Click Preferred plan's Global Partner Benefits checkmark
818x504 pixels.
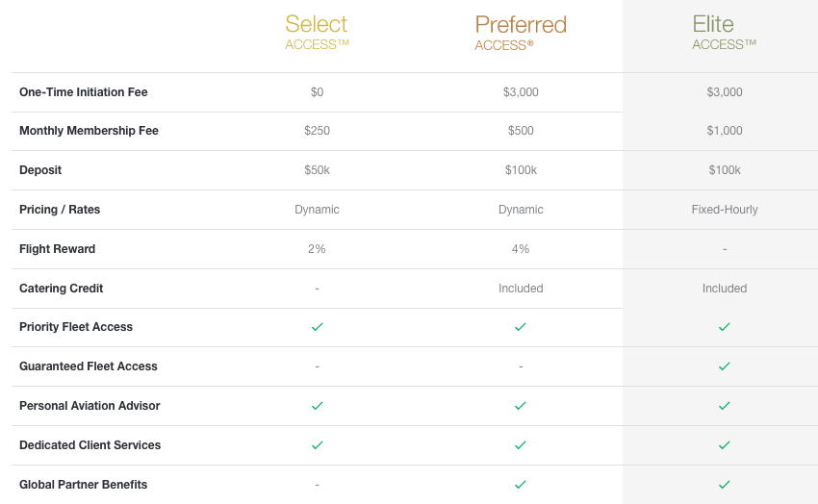(521, 485)
